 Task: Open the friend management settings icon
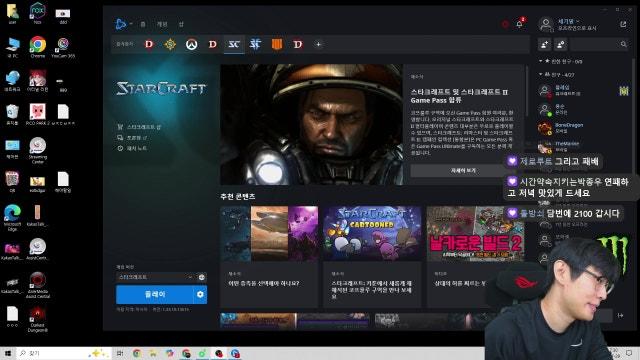click(561, 44)
